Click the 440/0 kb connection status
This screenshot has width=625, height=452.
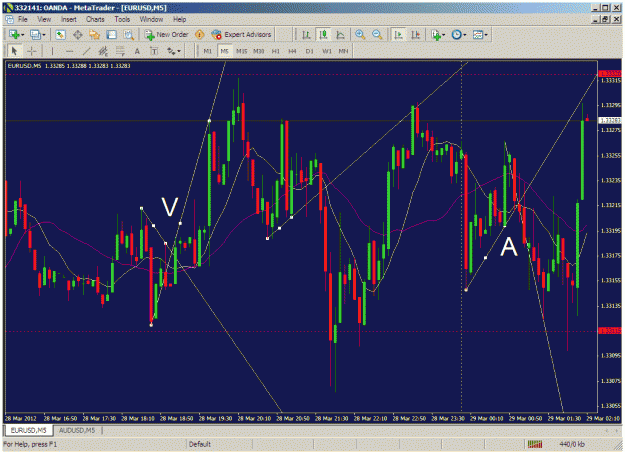coord(572,444)
